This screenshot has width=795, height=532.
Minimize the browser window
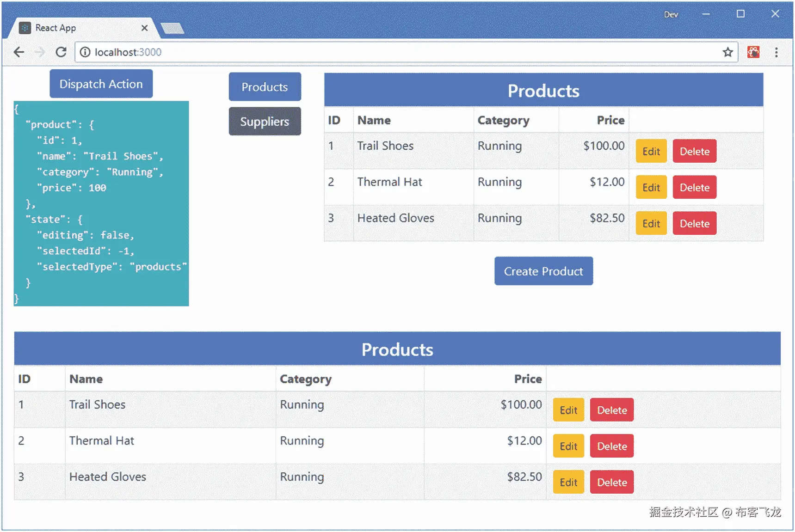click(x=706, y=14)
